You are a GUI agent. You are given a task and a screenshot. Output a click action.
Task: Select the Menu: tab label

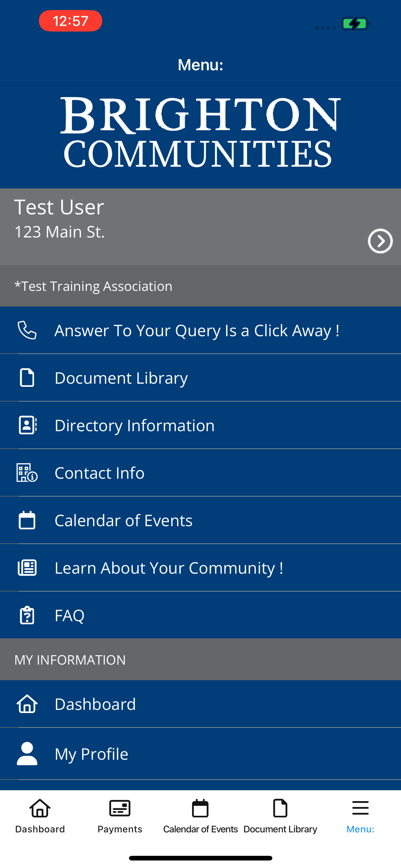tap(360, 829)
